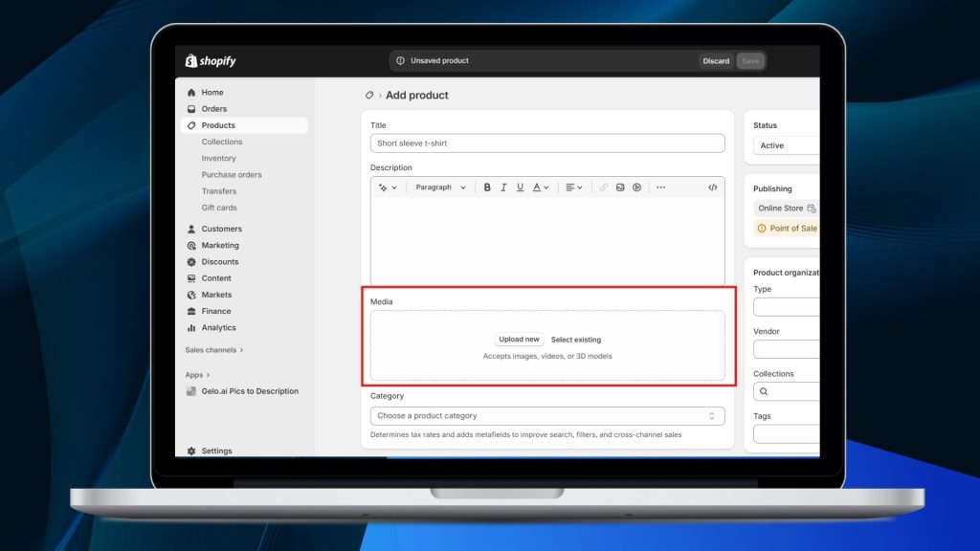Toggle bold formatting in description editor
980x551 pixels.
[x=487, y=187]
